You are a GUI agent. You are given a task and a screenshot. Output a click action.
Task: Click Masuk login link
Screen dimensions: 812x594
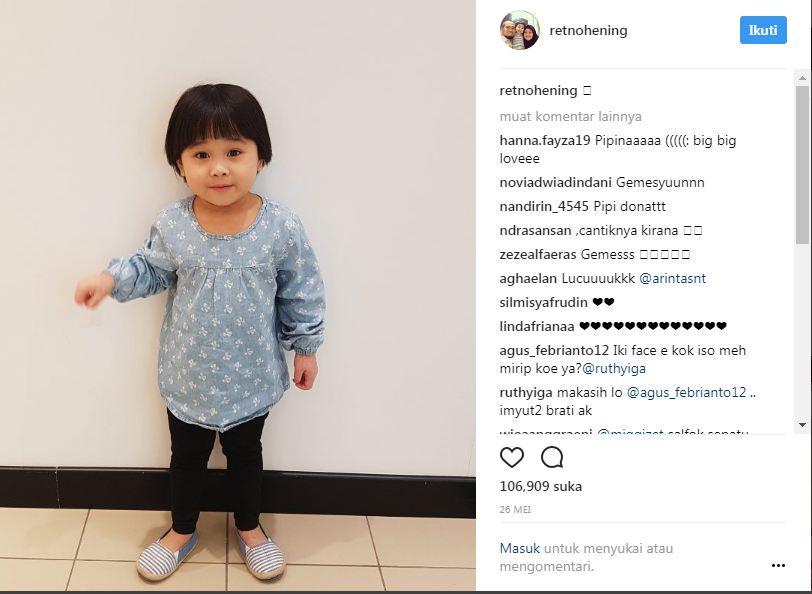[519, 548]
